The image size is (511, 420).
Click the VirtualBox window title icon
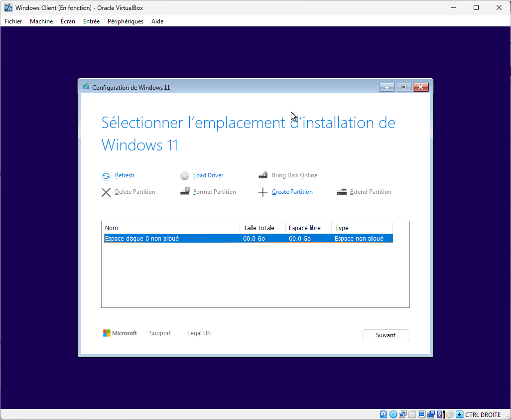click(x=8, y=7)
